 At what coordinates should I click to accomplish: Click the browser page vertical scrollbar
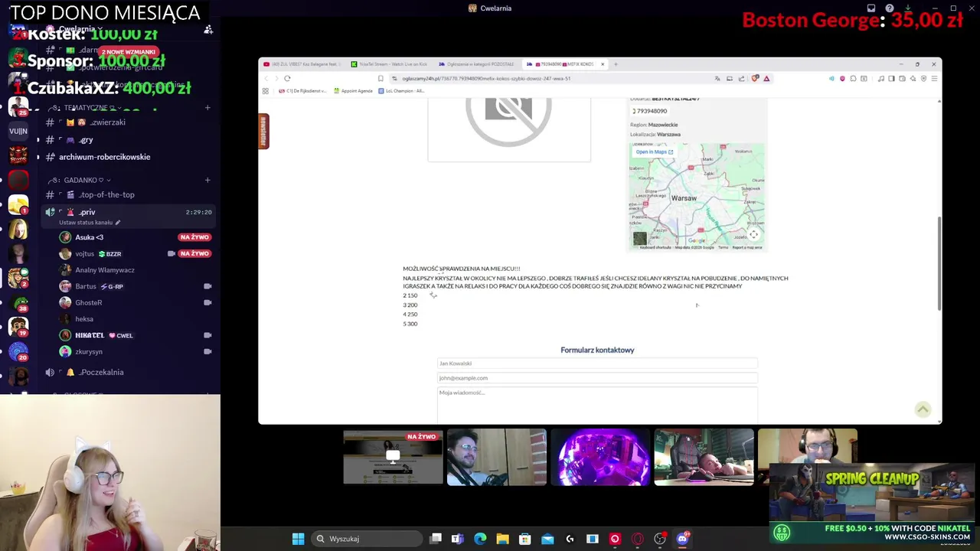coord(939,263)
